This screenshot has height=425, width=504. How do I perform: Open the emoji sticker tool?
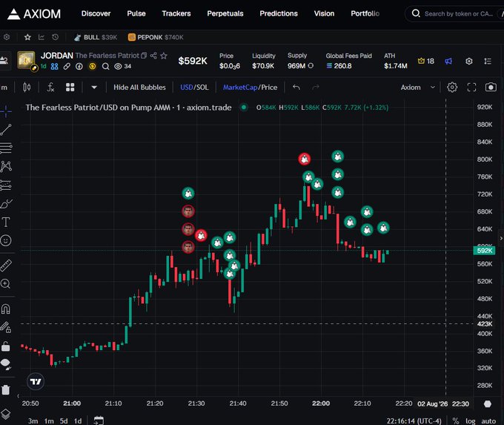[x=6, y=240]
